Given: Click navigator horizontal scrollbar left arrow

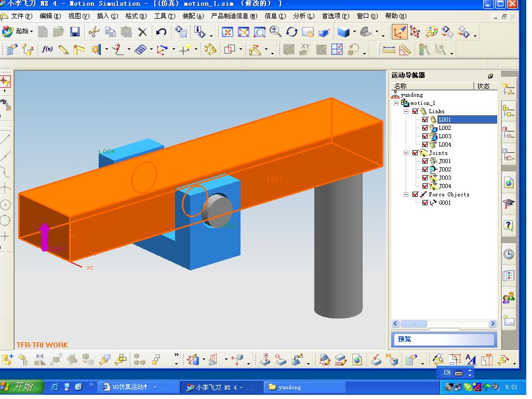Looking at the screenshot, I should click(395, 323).
